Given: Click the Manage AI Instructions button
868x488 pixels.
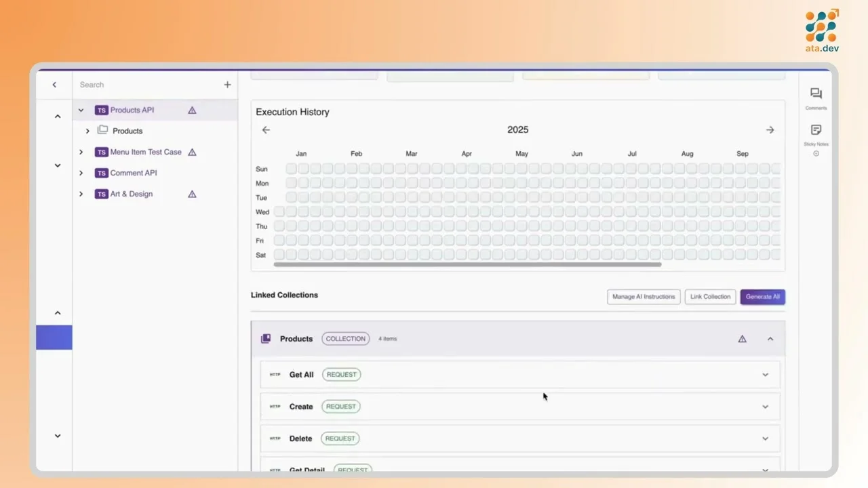Looking at the screenshot, I should [644, 297].
